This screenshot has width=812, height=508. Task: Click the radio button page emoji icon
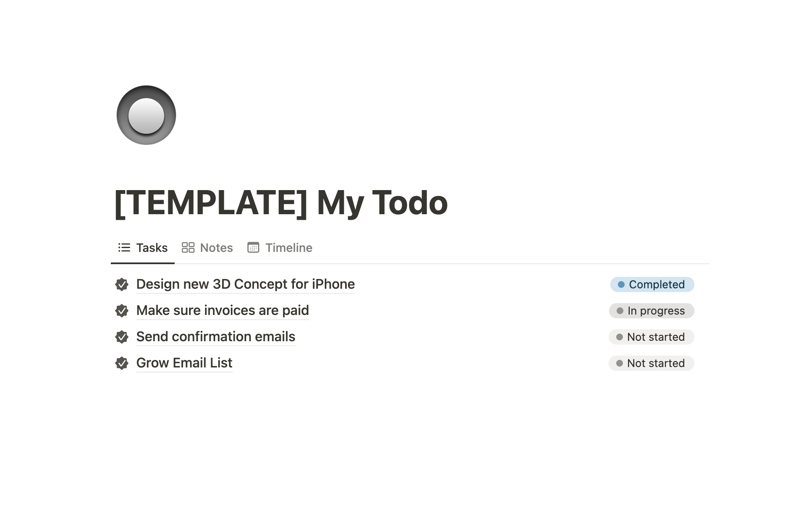click(145, 115)
